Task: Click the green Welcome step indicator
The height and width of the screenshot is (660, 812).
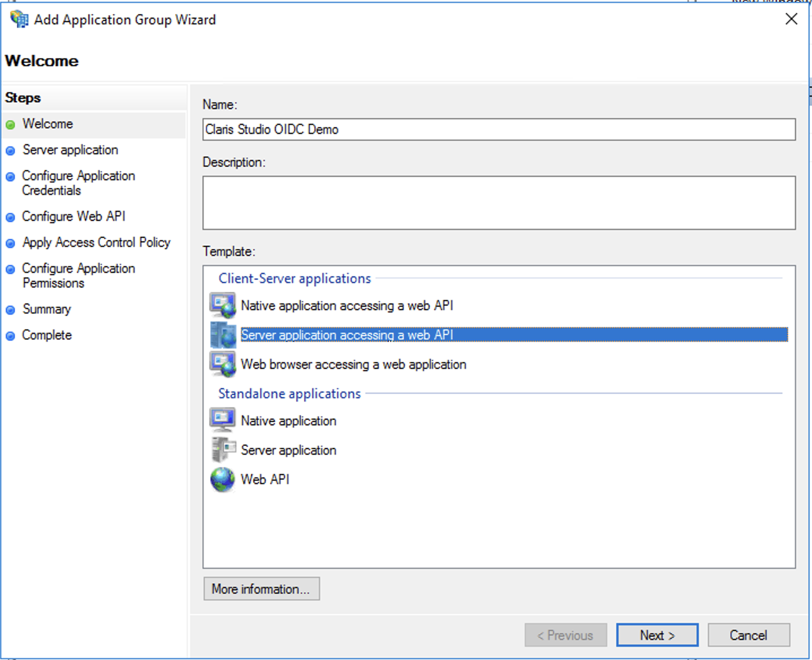Action: 11,124
